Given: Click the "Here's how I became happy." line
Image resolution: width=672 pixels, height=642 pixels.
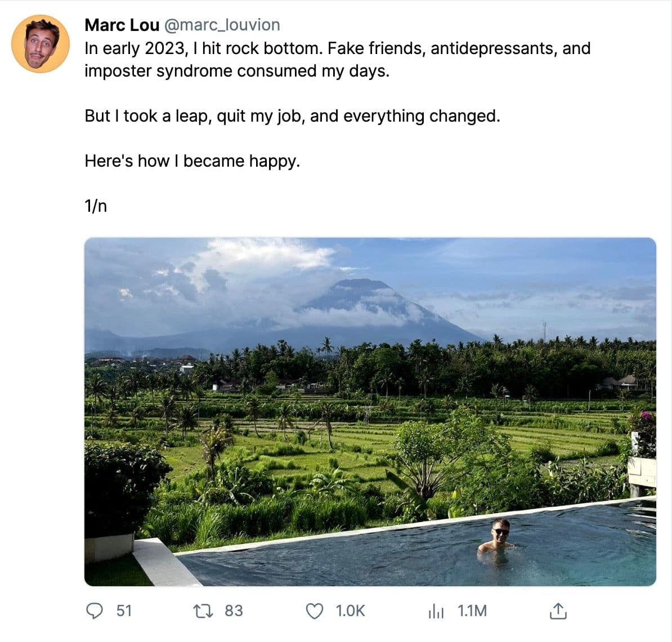Looking at the screenshot, I should tap(192, 161).
